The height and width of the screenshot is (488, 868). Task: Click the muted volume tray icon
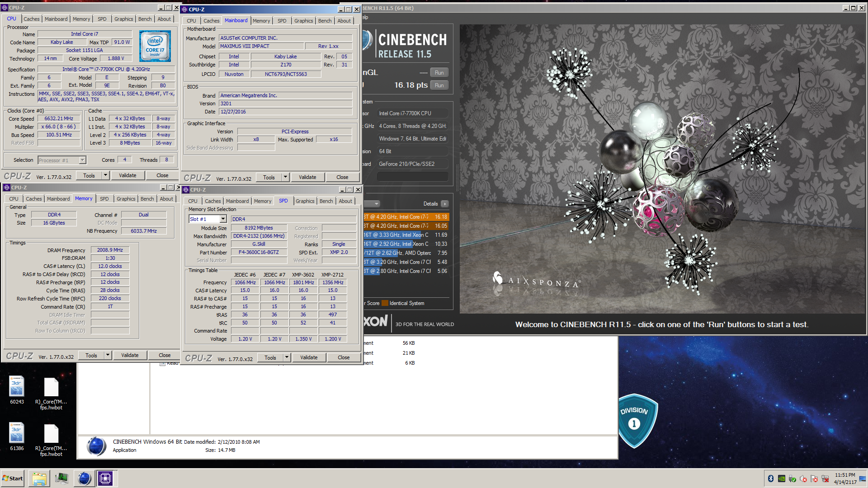[803, 479]
